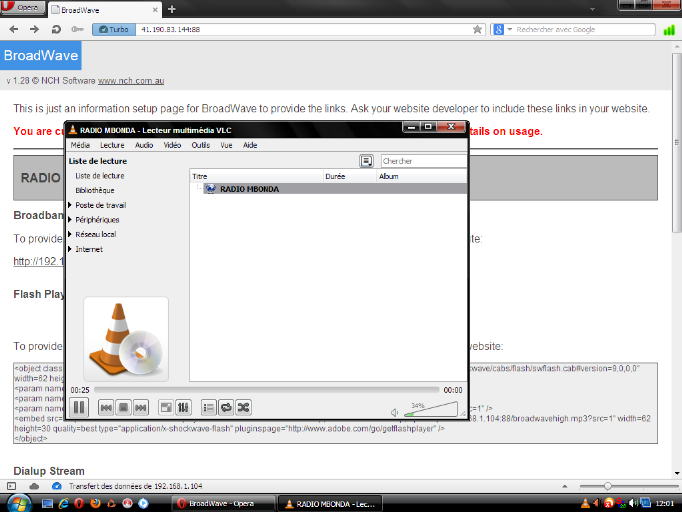Screen dimensions: 682x512
Task: Launch Internet Explorer from quick launch
Action: 64,503
